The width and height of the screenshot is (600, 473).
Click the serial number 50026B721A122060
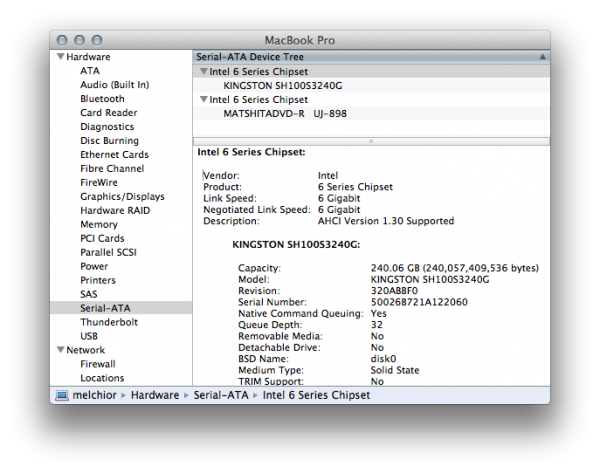point(419,302)
